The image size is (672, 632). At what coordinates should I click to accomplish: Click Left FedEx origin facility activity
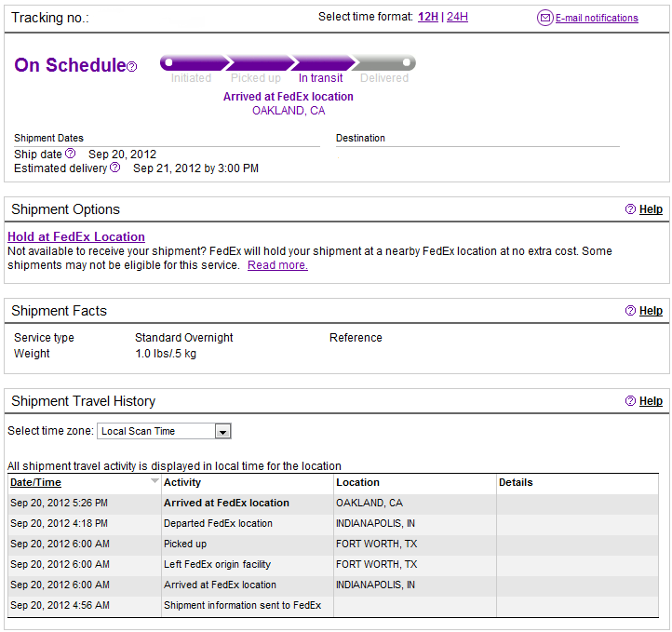(x=217, y=564)
